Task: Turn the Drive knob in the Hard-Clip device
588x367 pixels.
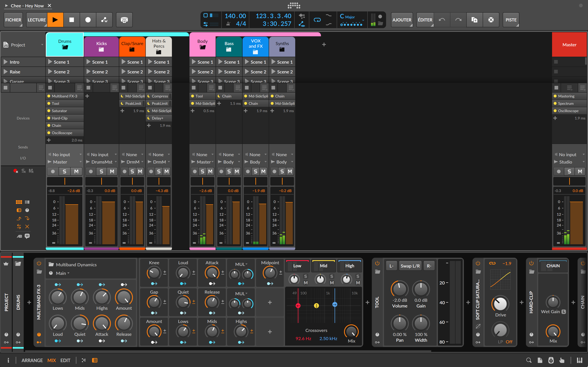Action: (x=501, y=304)
